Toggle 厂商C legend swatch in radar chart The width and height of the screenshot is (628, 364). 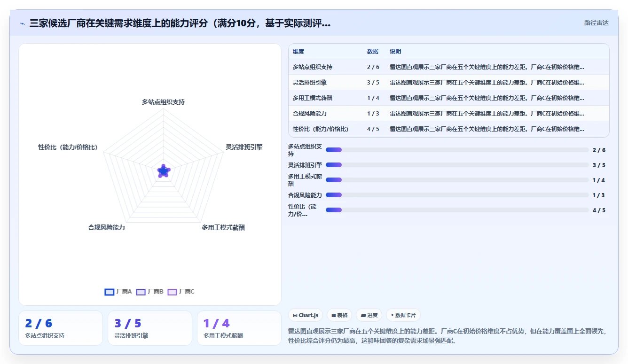pos(172,292)
